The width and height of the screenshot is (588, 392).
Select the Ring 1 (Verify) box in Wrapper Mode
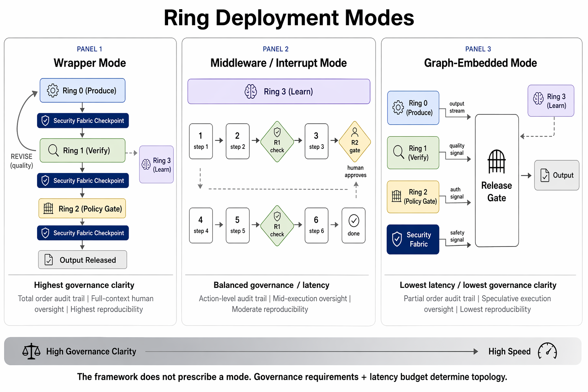tap(83, 150)
